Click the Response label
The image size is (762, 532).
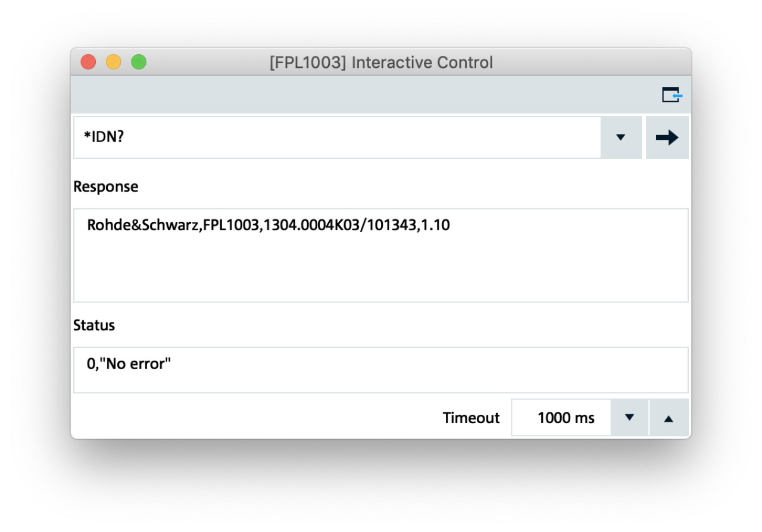pos(105,187)
